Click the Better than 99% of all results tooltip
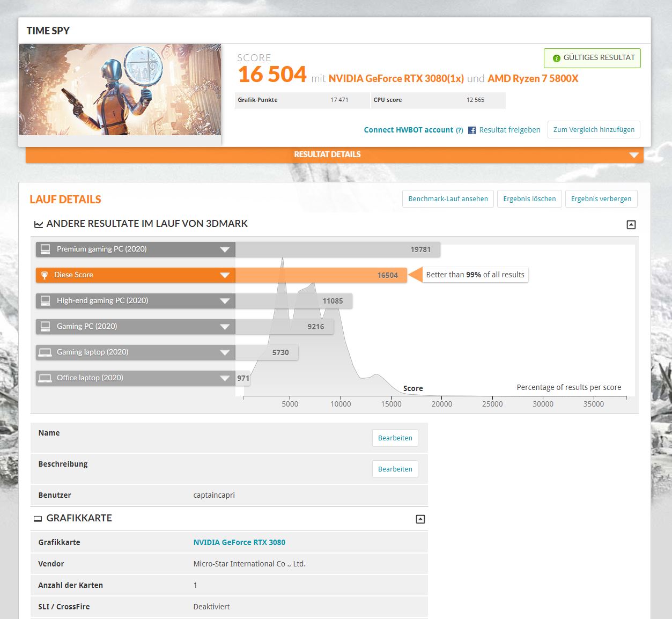The image size is (672, 619). point(475,275)
